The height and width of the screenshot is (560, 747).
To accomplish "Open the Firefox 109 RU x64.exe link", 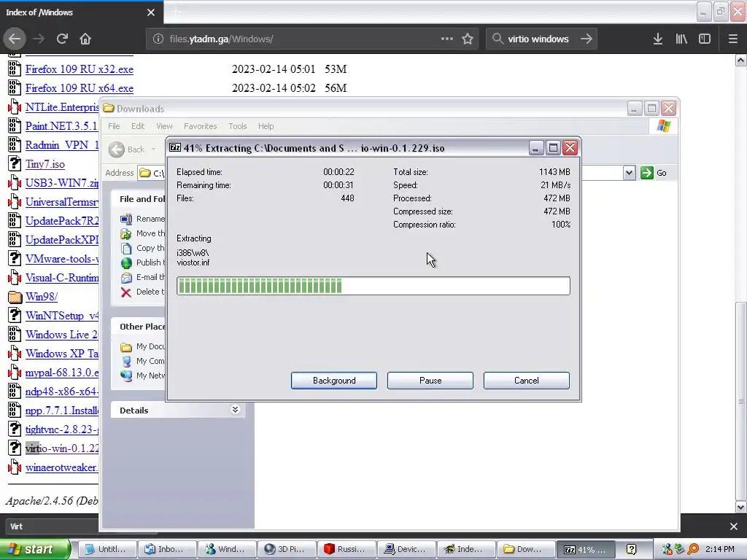I will [79, 88].
